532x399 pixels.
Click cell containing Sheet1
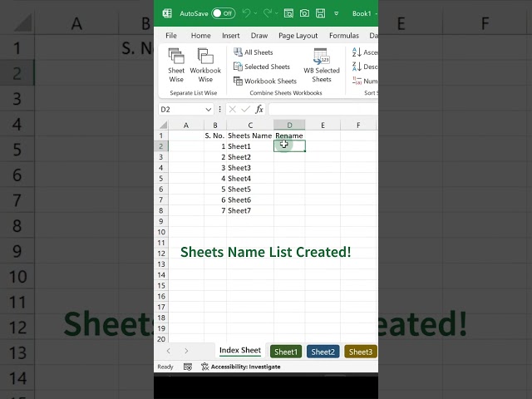[x=250, y=146]
